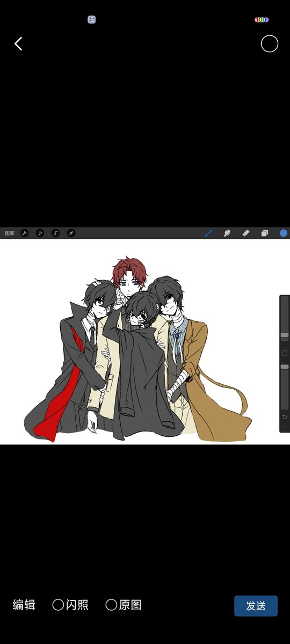Select the S-shaped Selection tool

pos(55,233)
